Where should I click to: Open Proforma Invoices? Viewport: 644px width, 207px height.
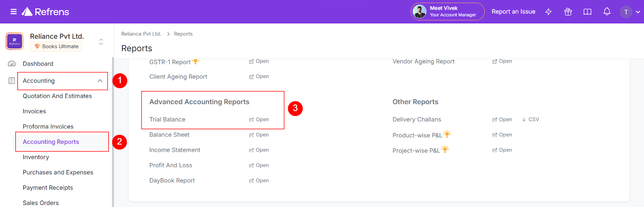(x=48, y=126)
